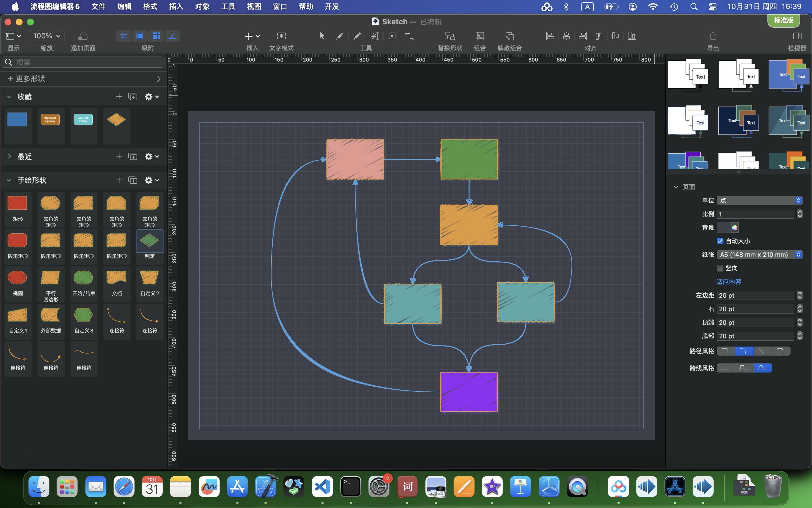Align objects to vertical middle
This screenshot has height=508, width=812.
point(615,36)
